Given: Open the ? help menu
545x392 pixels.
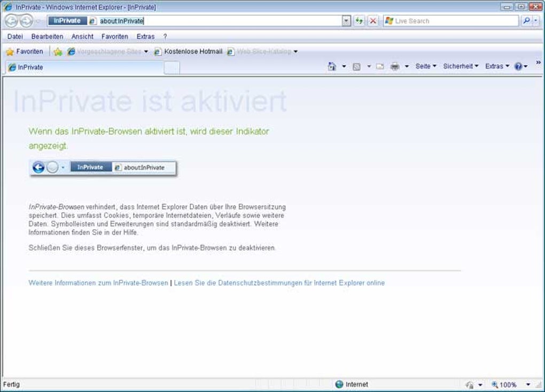Looking at the screenshot, I should point(165,36).
